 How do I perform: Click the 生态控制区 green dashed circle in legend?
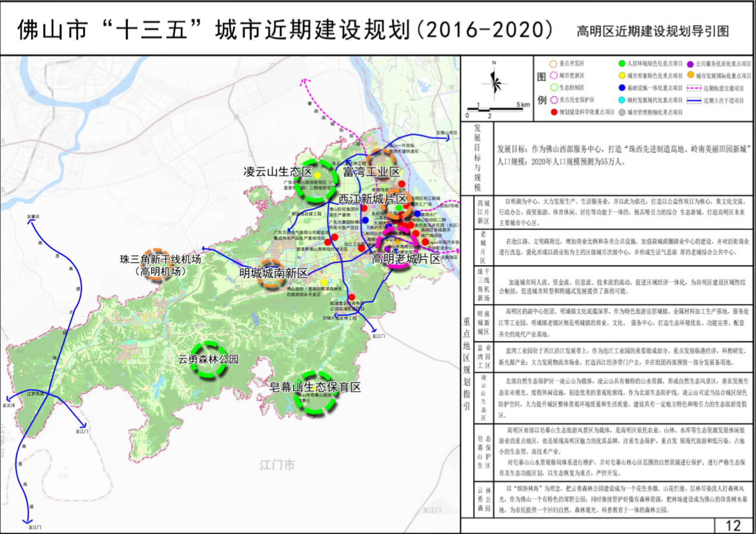point(553,87)
